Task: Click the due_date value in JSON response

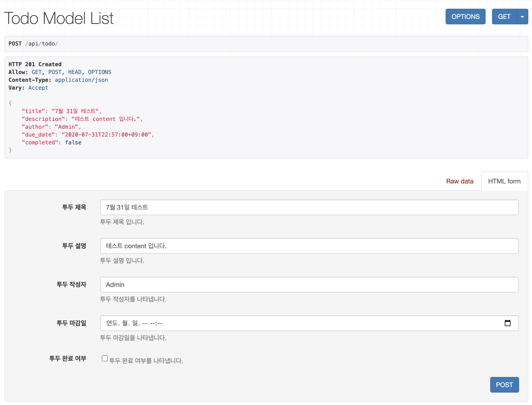Action: point(106,134)
